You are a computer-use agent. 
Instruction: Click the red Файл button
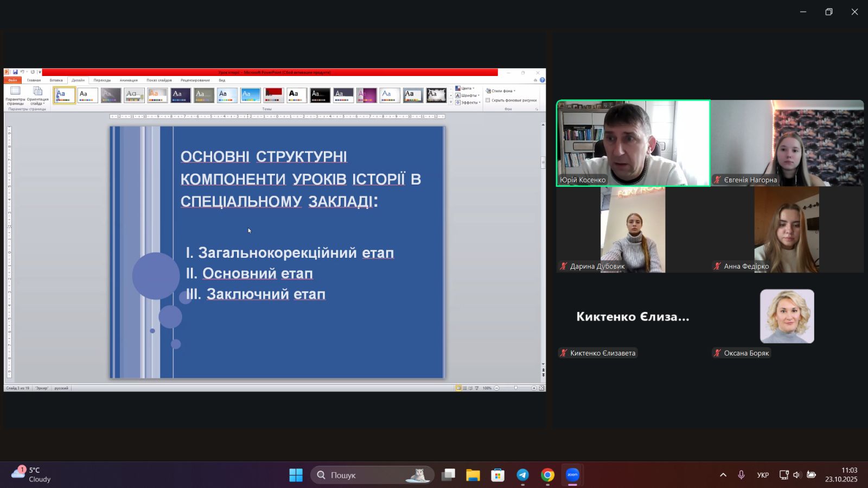(12, 80)
